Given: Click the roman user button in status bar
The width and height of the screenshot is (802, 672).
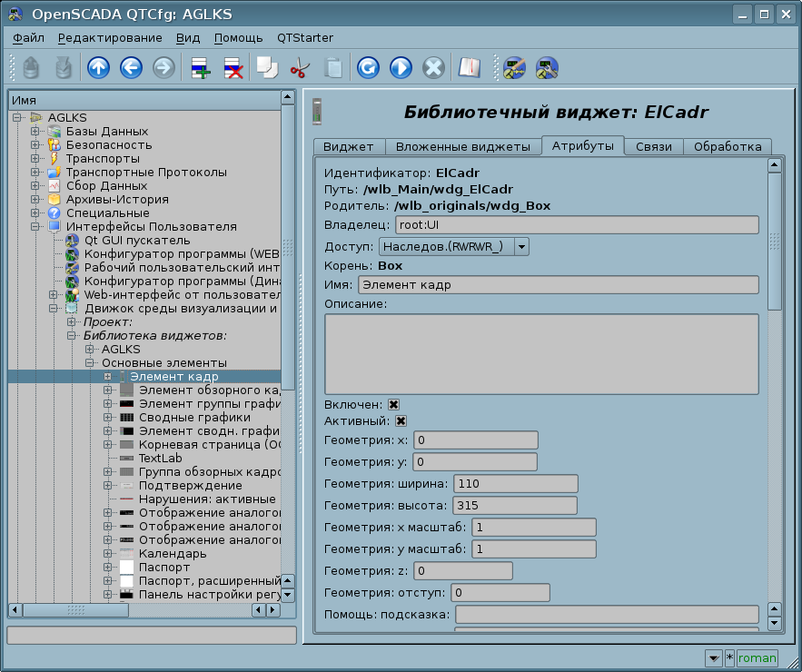Looking at the screenshot, I should pos(757,657).
